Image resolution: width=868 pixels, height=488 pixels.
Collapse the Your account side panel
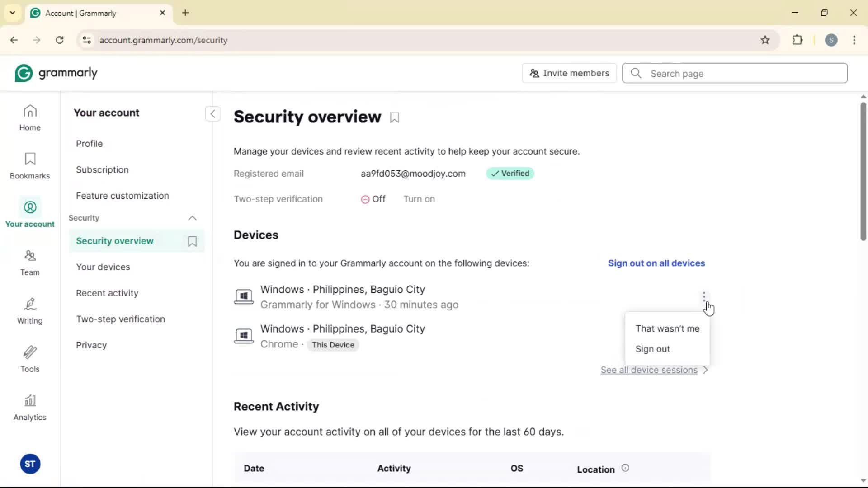(212, 113)
